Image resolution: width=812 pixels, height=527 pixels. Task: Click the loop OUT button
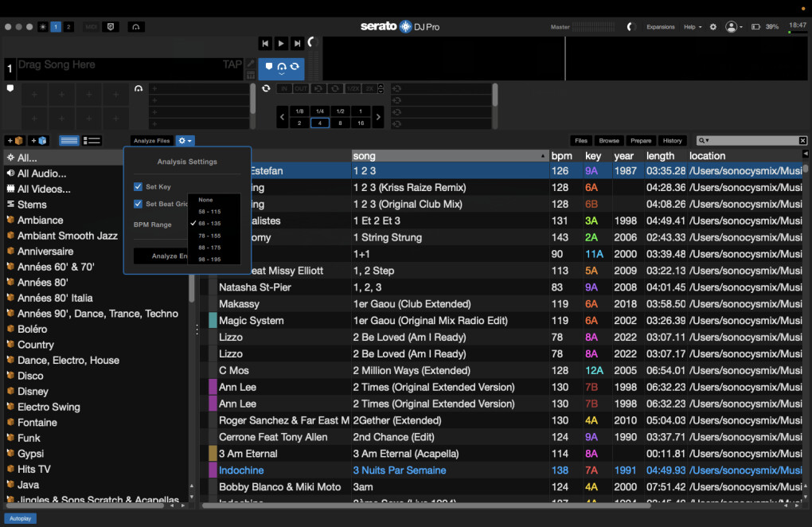pyautogui.click(x=300, y=88)
